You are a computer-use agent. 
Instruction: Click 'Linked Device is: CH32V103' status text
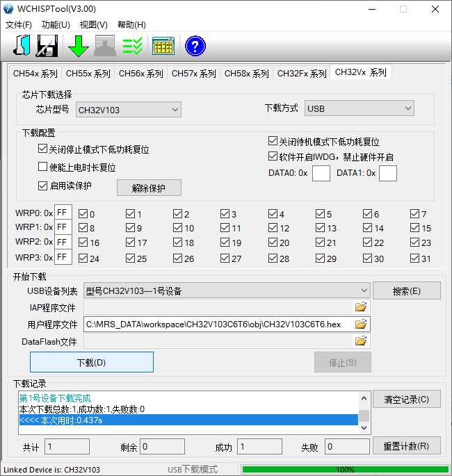[51, 470]
